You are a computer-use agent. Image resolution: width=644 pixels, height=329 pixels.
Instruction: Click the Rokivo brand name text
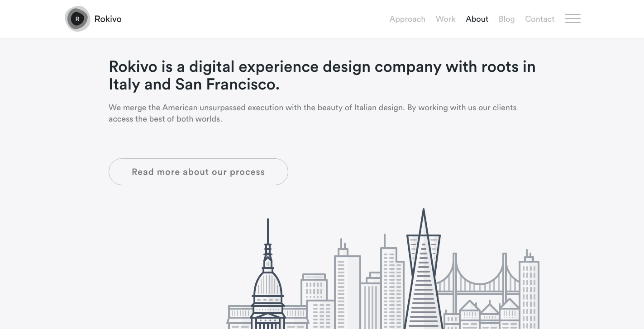click(x=108, y=19)
